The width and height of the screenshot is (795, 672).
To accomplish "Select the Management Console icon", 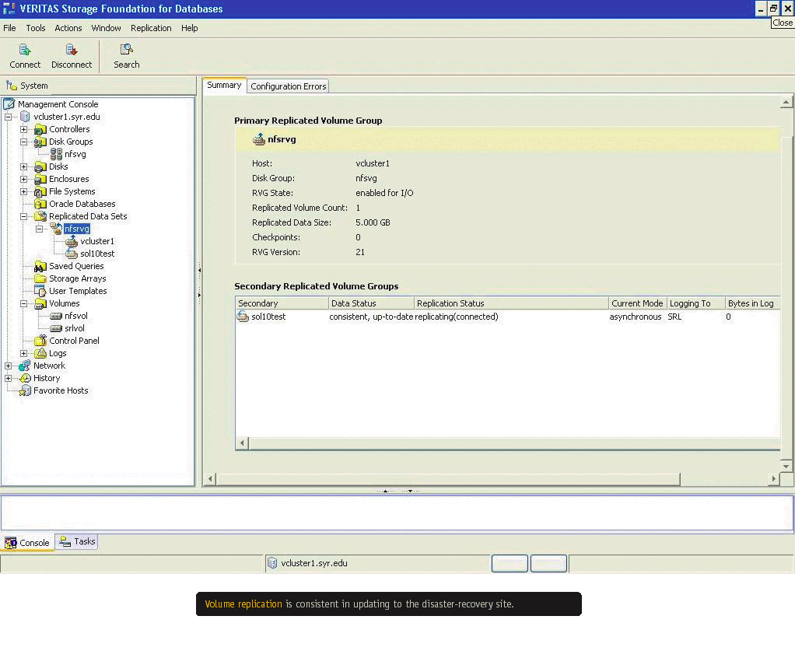I will pos(9,104).
